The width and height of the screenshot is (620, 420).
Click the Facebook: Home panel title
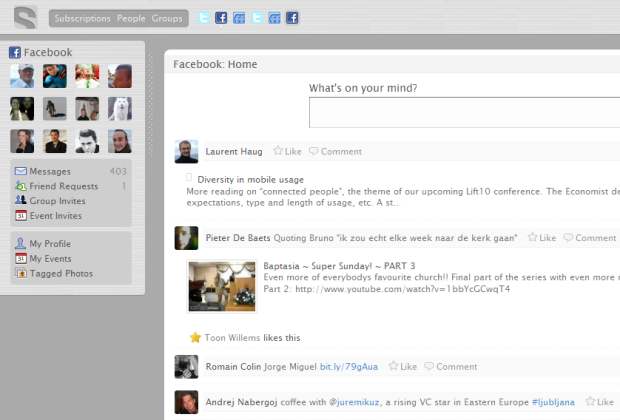pyautogui.click(x=215, y=64)
